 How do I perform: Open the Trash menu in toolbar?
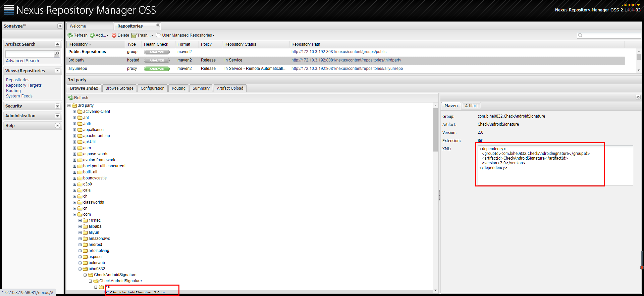[x=142, y=35]
